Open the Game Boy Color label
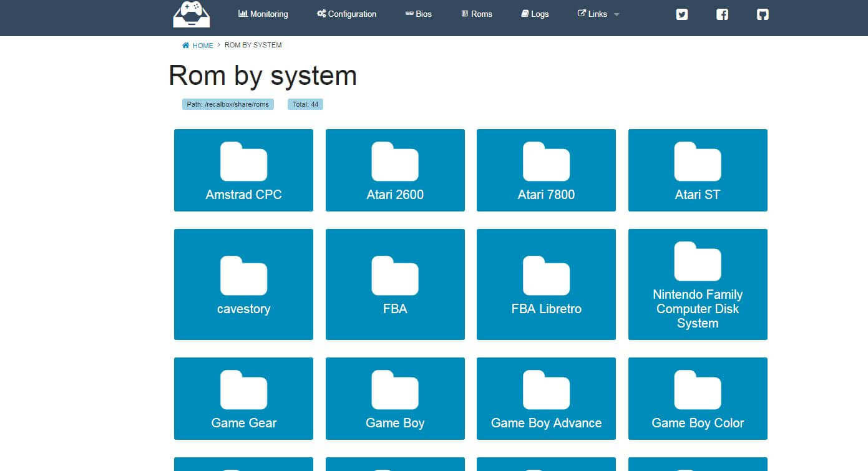The width and height of the screenshot is (868, 471). (x=698, y=423)
